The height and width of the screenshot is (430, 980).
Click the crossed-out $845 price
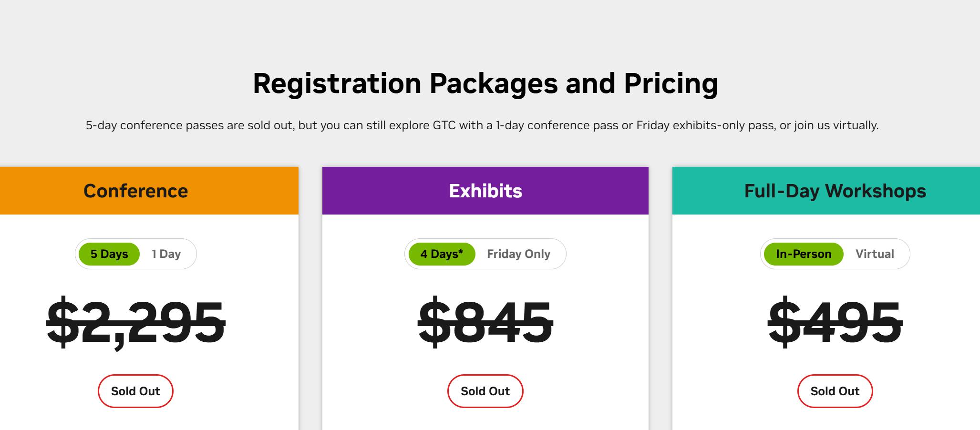click(485, 322)
